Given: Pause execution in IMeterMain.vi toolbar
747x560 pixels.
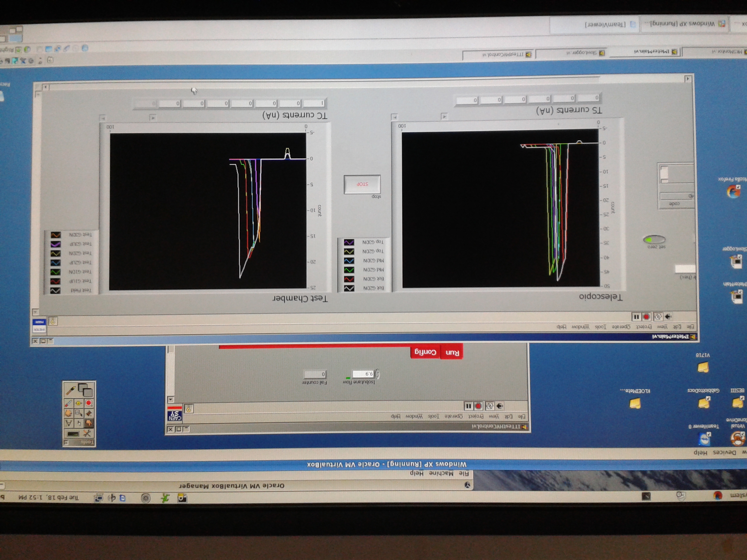Looking at the screenshot, I should 636,317.
